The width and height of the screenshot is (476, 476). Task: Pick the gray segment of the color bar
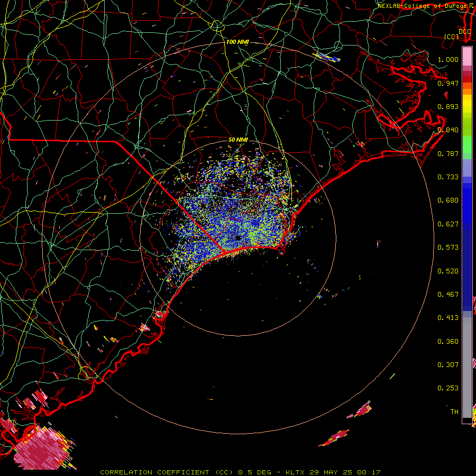467,368
